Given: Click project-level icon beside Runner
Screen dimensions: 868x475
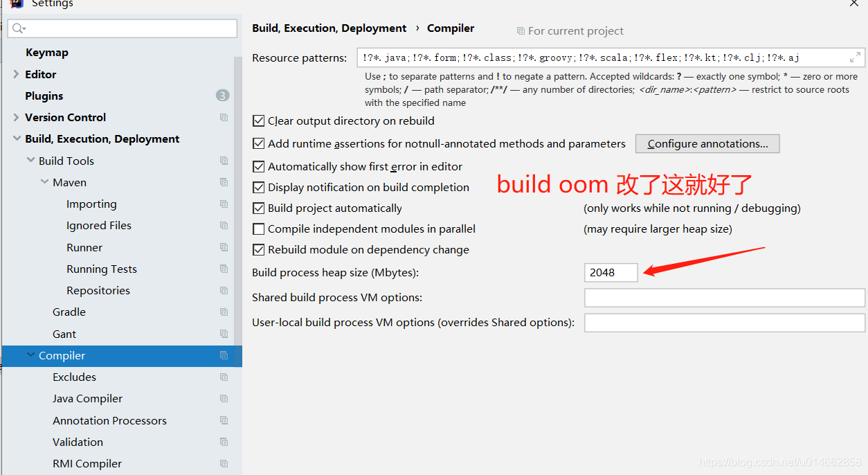Looking at the screenshot, I should pos(224,247).
